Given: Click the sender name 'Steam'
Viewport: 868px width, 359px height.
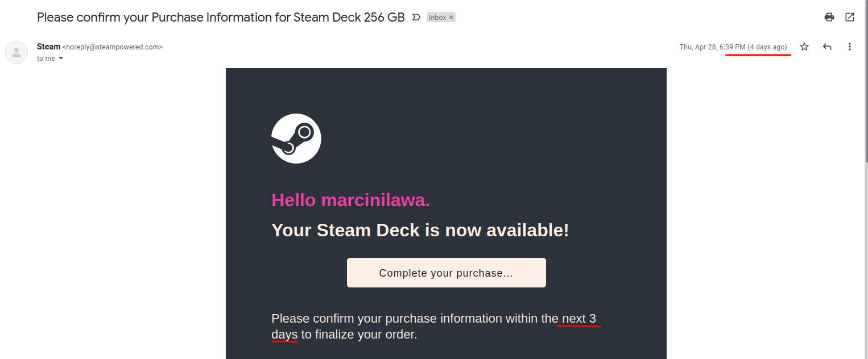Looking at the screenshot, I should [48, 47].
